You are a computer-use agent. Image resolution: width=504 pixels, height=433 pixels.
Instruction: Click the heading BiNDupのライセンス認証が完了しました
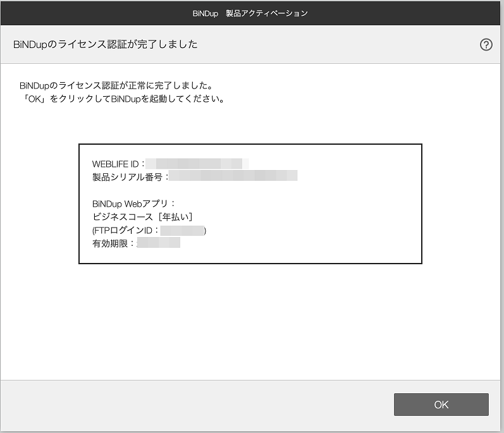pos(106,44)
